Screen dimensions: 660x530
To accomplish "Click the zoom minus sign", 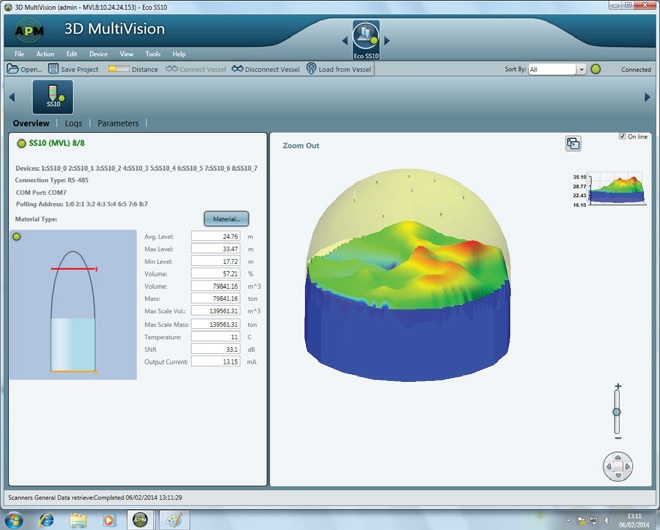I will (617, 438).
